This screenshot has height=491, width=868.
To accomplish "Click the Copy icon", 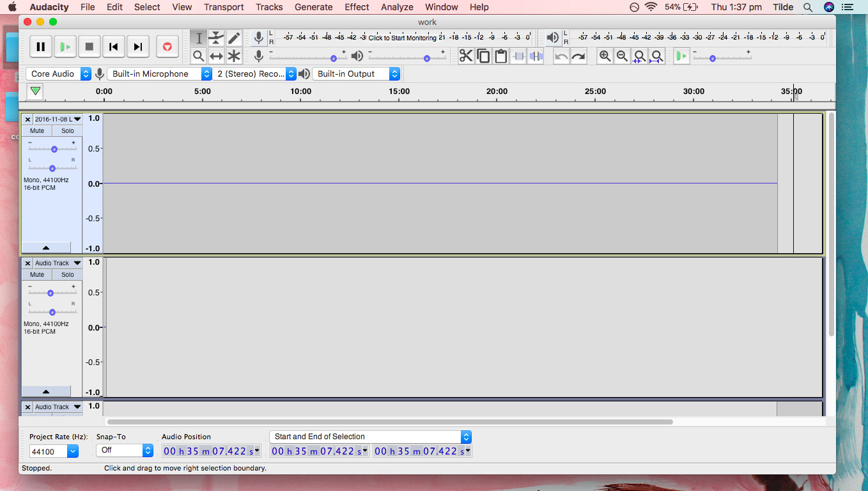I will pyautogui.click(x=483, y=56).
